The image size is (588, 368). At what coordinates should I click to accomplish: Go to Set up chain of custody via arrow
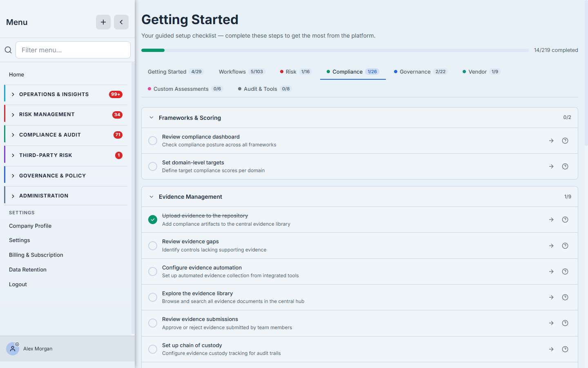tap(551, 349)
